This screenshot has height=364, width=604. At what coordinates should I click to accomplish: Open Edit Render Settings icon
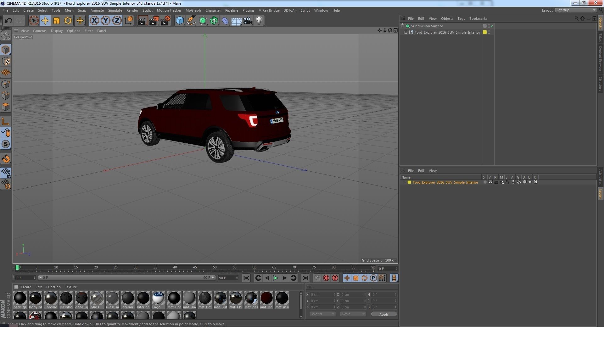(x=165, y=21)
